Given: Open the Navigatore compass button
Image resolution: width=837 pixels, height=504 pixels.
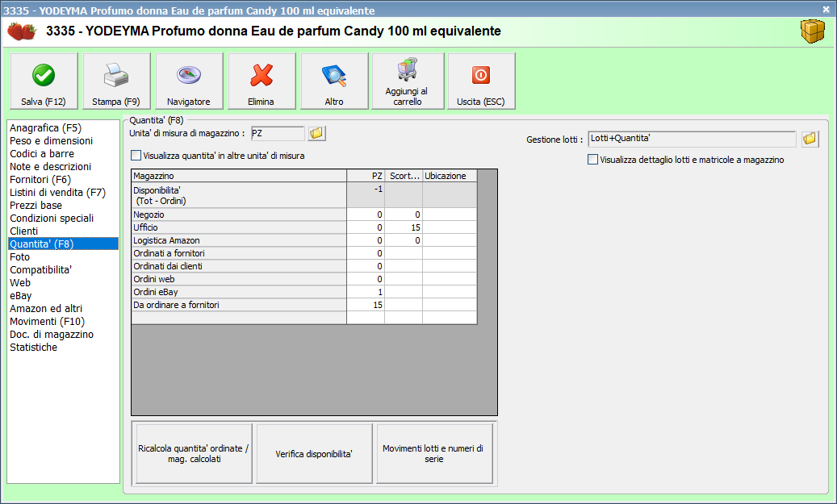Looking at the screenshot, I should coord(189,81).
